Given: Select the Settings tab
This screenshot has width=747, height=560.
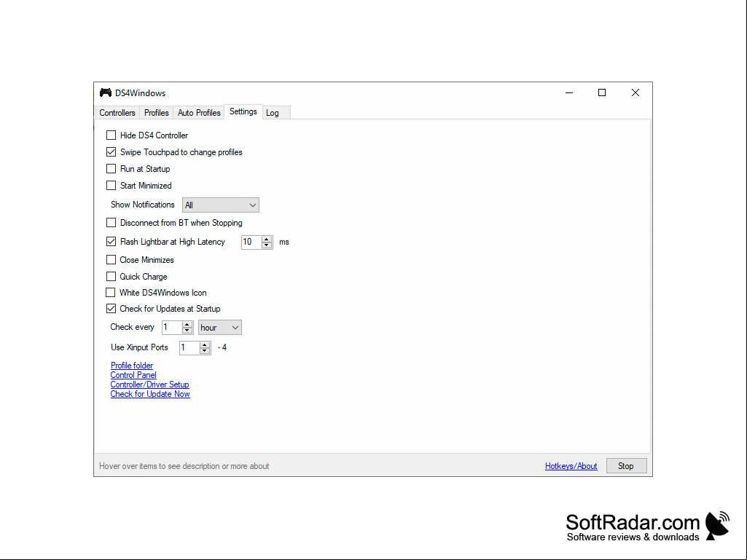Looking at the screenshot, I should (x=243, y=111).
